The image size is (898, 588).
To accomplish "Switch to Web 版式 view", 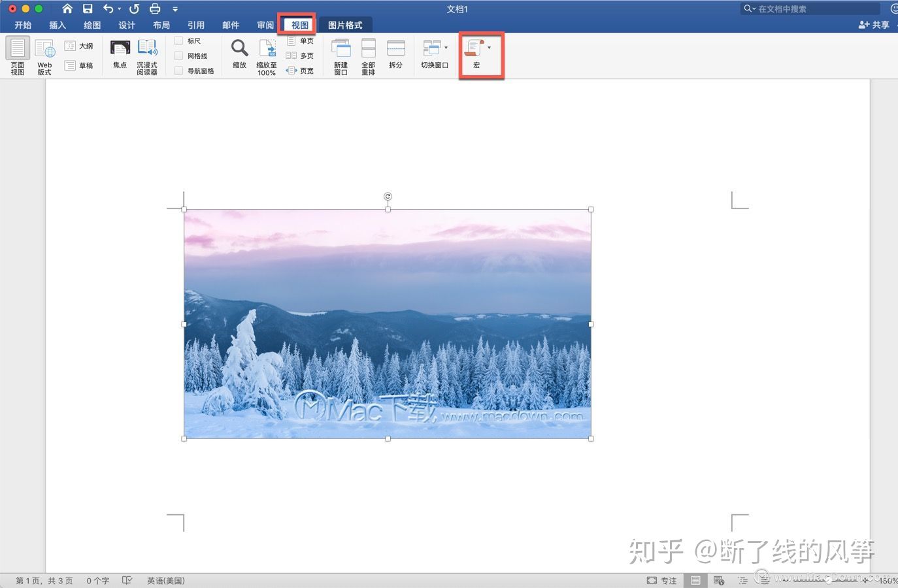I will point(44,56).
